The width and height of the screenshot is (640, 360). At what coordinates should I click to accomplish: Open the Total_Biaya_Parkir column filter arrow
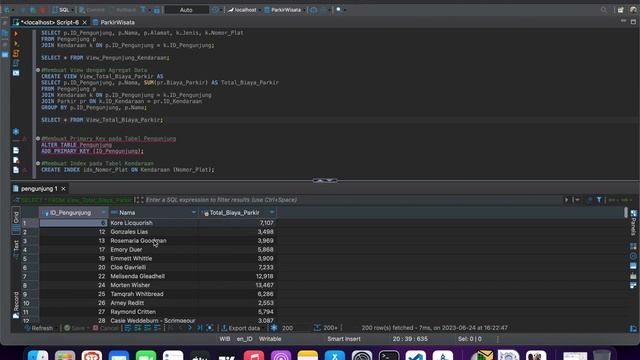tap(272, 213)
